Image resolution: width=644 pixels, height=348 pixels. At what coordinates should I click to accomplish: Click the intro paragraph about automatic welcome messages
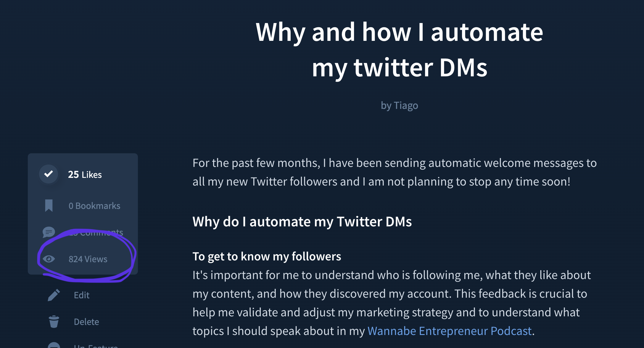395,172
